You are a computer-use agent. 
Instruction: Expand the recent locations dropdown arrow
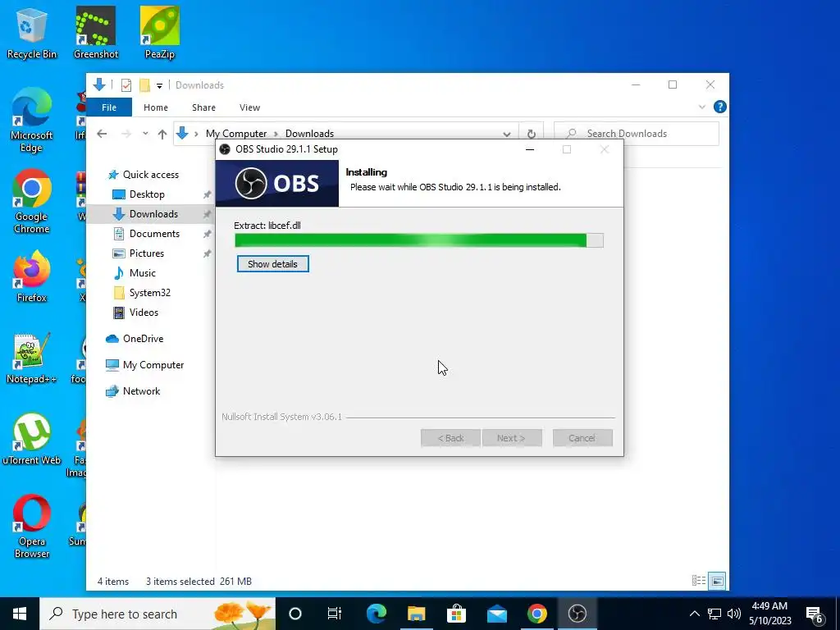point(145,134)
